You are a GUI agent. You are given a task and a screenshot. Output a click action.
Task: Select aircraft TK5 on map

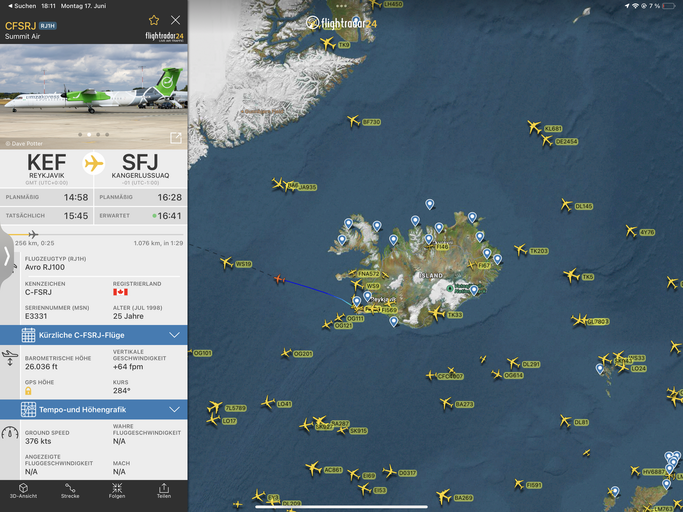(571, 275)
